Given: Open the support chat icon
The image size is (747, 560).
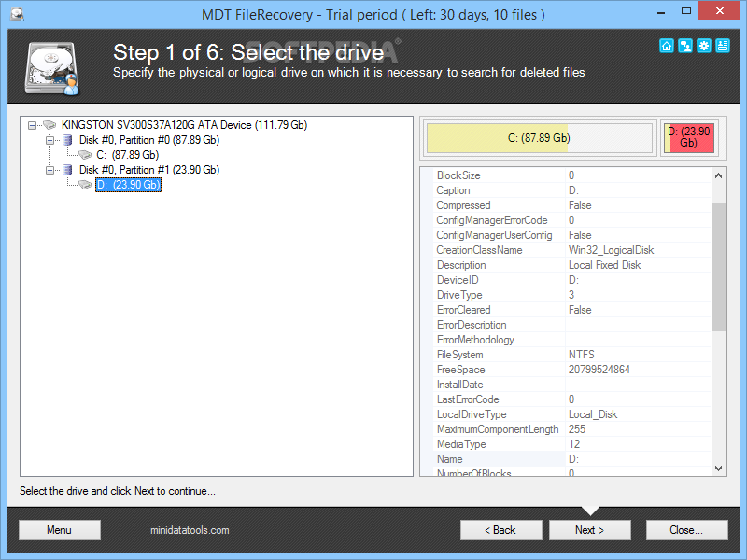Looking at the screenshot, I should pyautogui.click(x=685, y=46).
